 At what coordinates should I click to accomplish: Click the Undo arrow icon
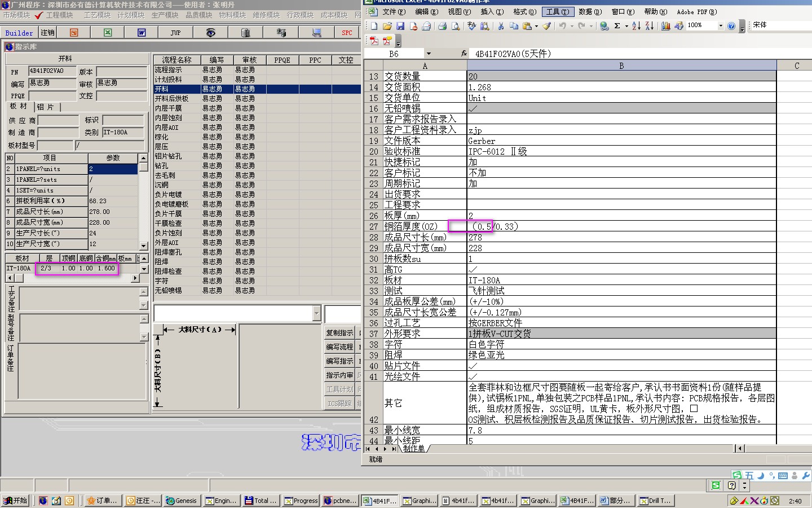tap(562, 26)
